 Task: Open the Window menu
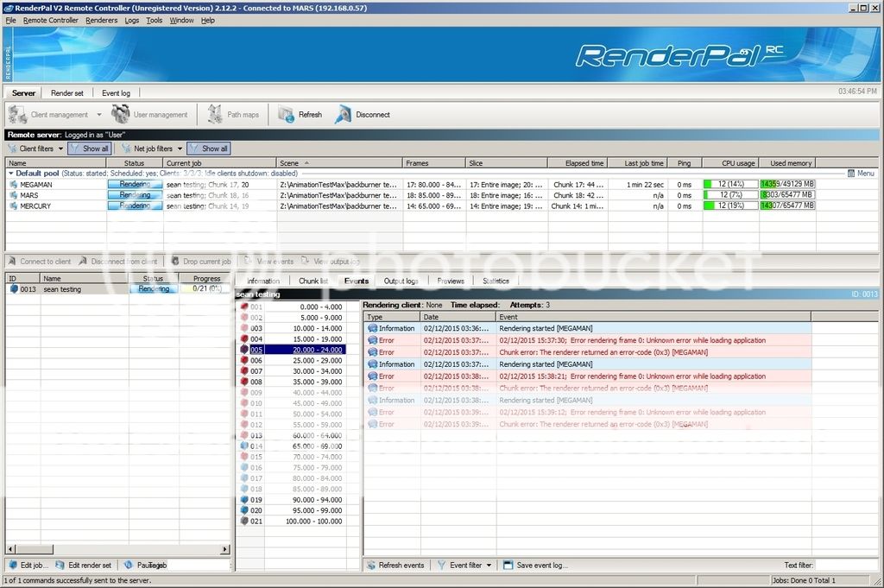point(181,21)
